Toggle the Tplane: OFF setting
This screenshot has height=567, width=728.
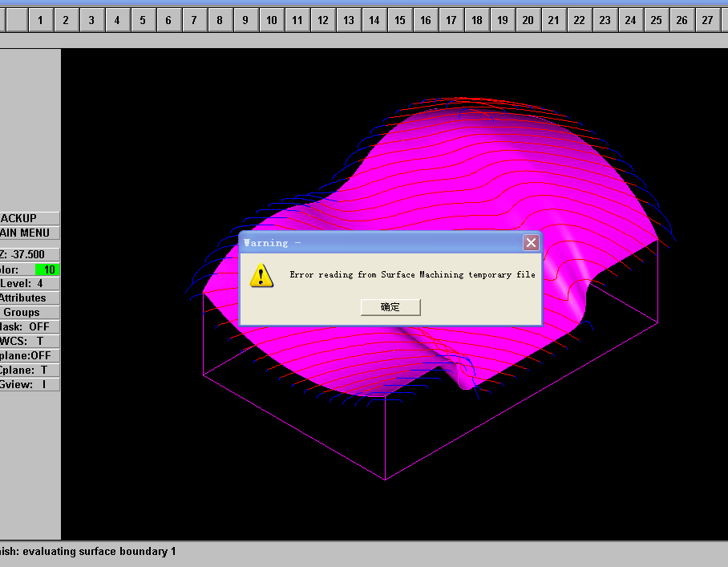pos(30,356)
